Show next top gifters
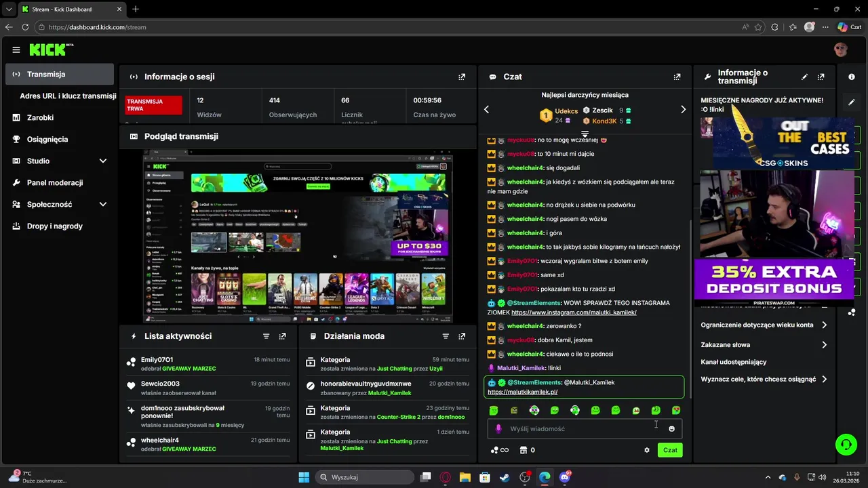This screenshot has height=488, width=868. 683,110
